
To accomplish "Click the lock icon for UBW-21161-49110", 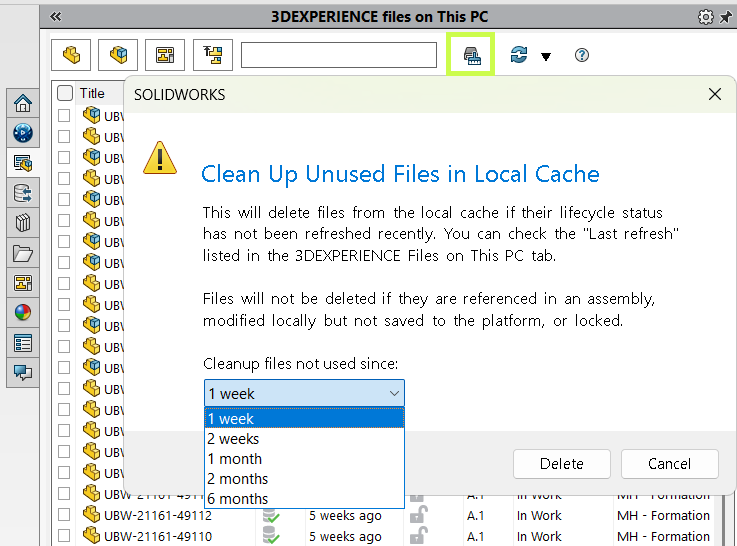I will [418, 536].
